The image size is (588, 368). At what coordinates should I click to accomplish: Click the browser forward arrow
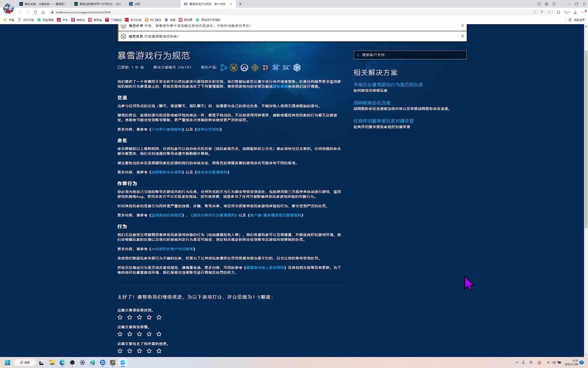[27, 12]
